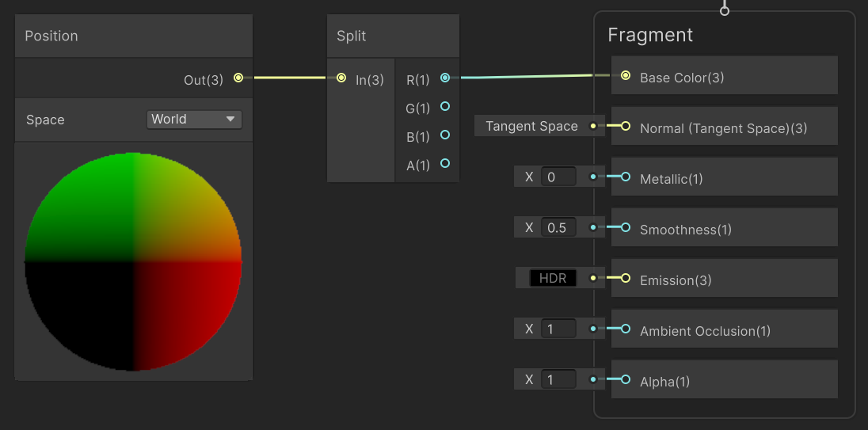This screenshot has height=430, width=868.
Task: Click the Tangent Space default input label
Action: point(531,126)
